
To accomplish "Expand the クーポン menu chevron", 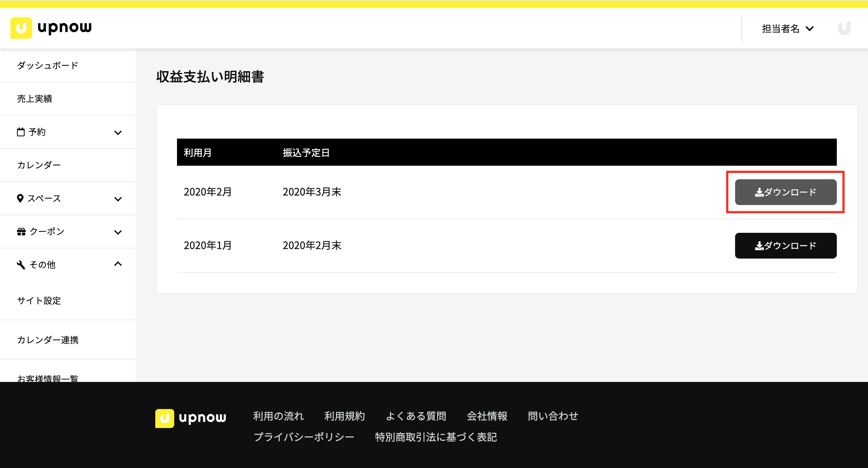I will (118, 232).
